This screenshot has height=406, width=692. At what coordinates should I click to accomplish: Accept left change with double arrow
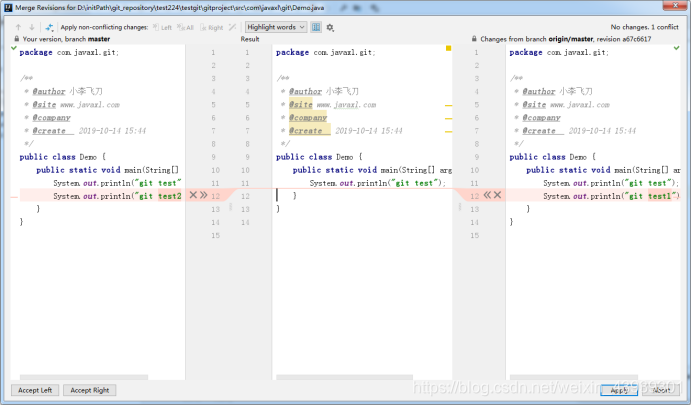[203, 195]
